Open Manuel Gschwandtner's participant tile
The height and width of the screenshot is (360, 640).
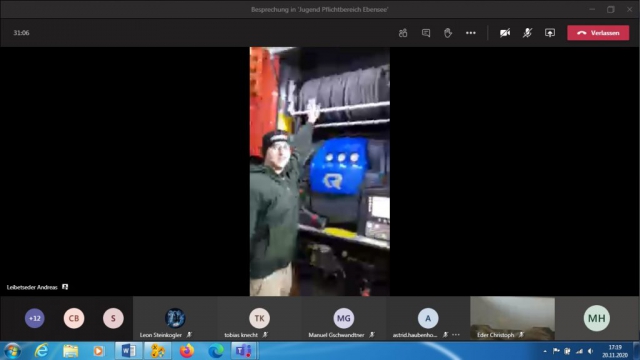tap(344, 318)
